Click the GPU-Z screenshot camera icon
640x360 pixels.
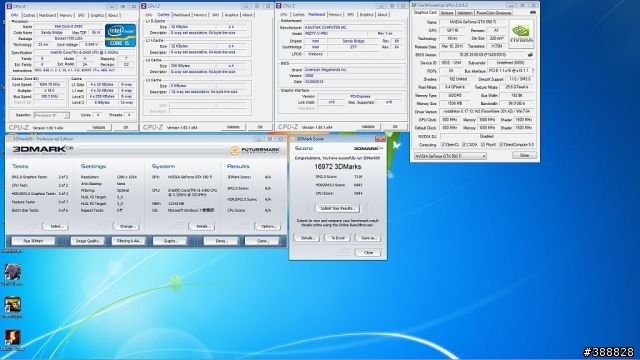tap(533, 13)
